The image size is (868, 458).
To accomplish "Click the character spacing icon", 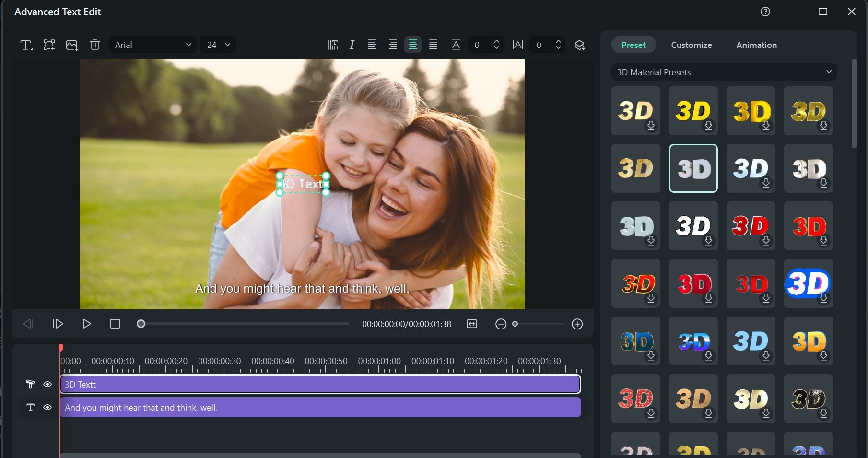I will (518, 45).
